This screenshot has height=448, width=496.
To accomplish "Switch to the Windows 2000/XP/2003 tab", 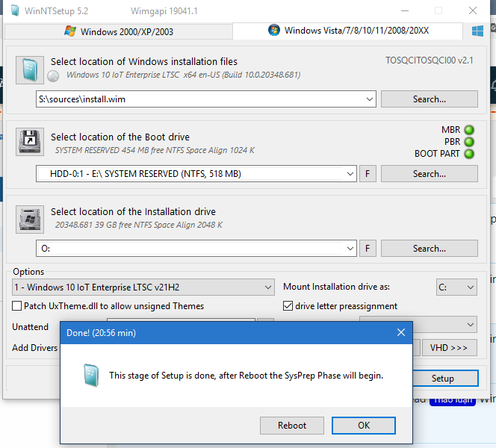I will click(119, 31).
